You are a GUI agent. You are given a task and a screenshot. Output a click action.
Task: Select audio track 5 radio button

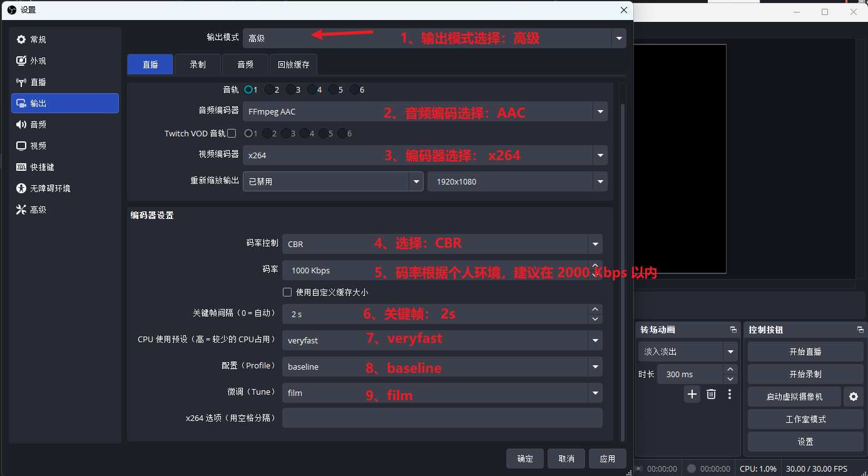pos(333,89)
